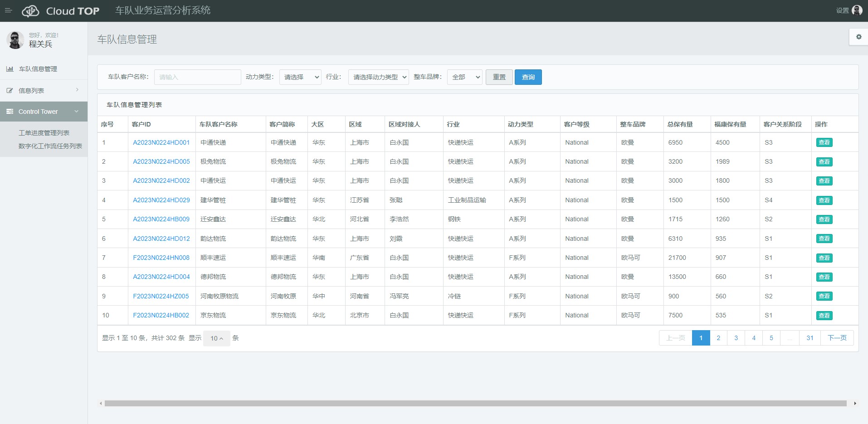This screenshot has height=424, width=868.
Task: Click contact name 冯军亮
Action: (x=399, y=296)
